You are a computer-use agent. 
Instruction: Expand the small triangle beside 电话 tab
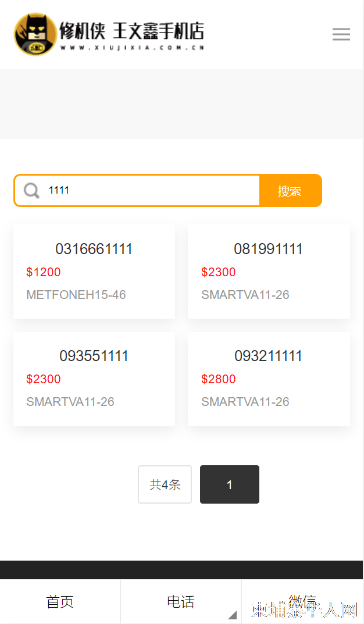pos(233,615)
